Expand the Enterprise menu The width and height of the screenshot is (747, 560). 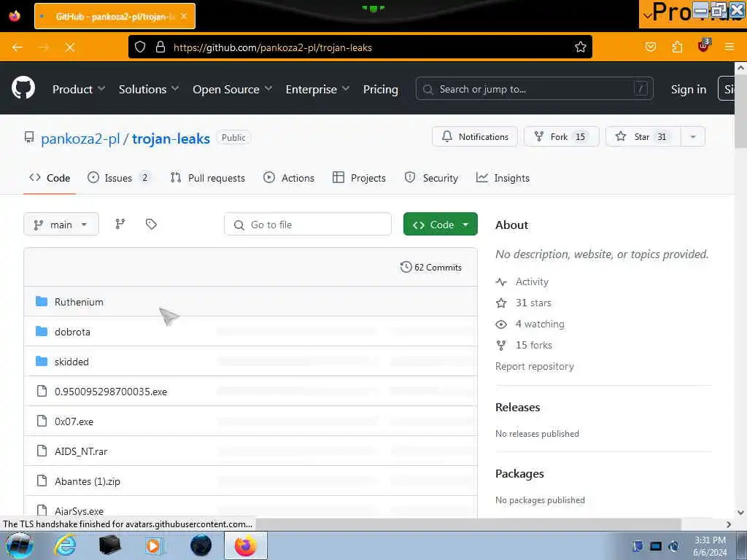[317, 89]
